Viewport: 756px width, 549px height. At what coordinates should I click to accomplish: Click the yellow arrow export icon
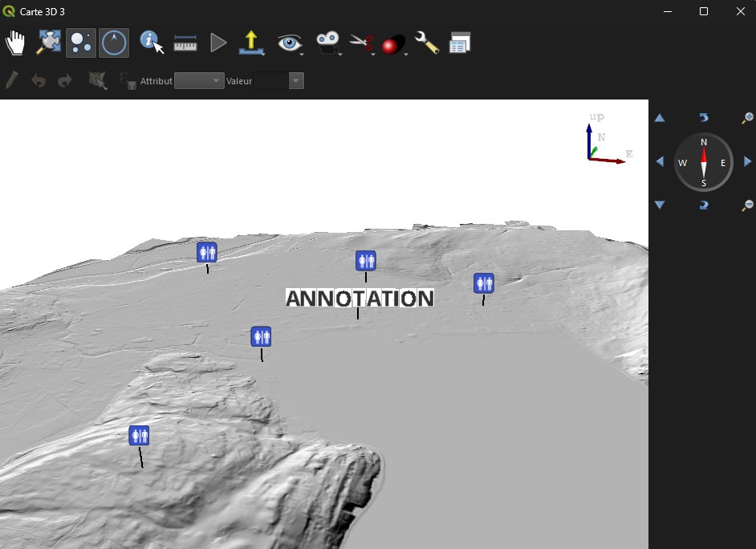(x=250, y=43)
